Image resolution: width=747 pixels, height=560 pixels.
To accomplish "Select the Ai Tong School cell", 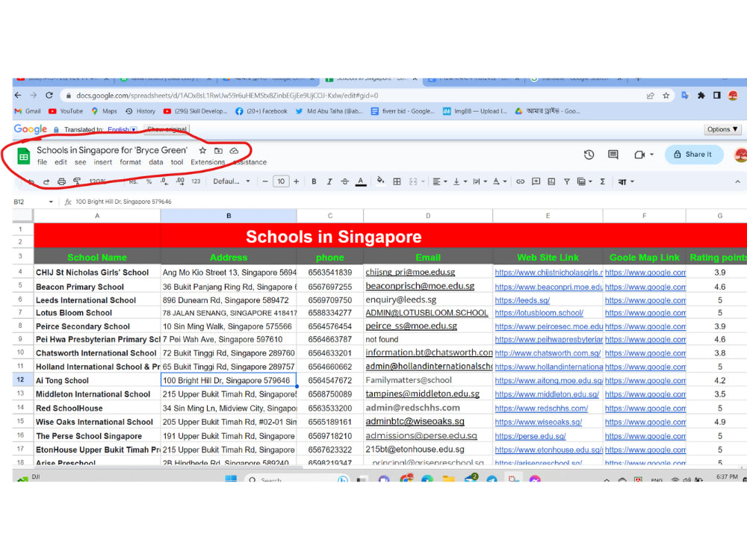I will 97,381.
